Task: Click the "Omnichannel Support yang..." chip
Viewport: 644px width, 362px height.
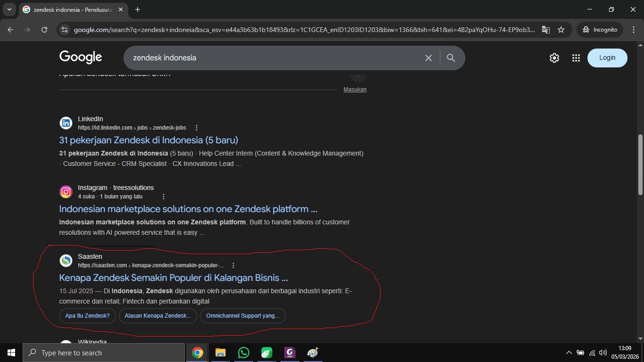Action: (x=243, y=316)
